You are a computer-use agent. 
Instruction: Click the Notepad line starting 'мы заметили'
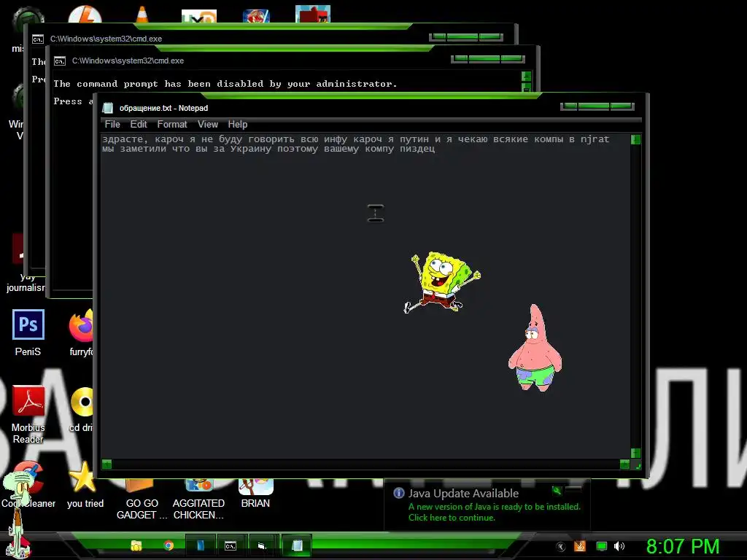[268, 149]
